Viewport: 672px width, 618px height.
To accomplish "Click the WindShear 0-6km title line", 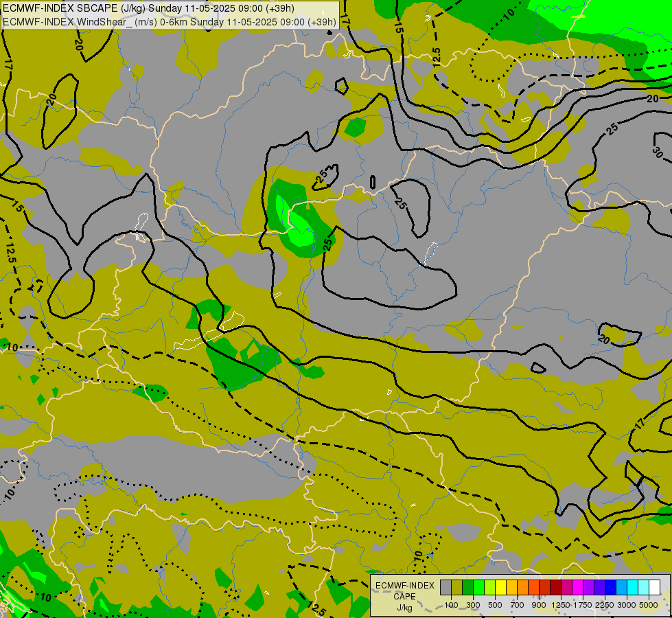I will pos(170,22).
